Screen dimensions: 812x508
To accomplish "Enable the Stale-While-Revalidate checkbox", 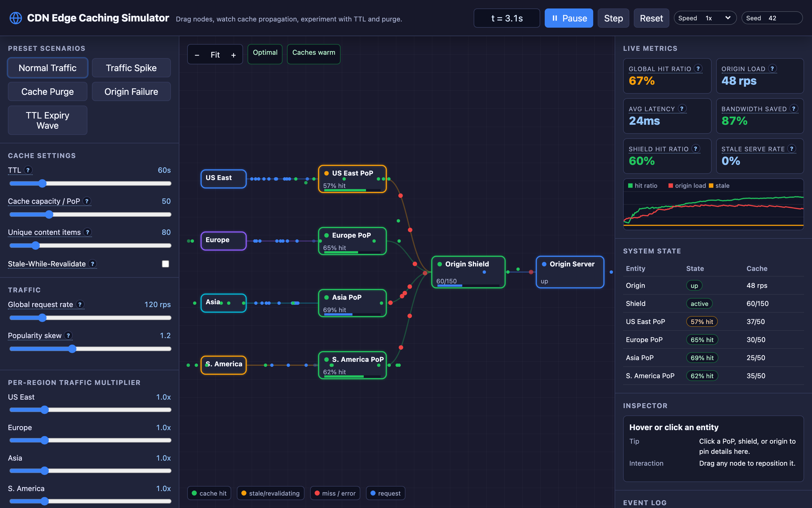I will coord(166,264).
